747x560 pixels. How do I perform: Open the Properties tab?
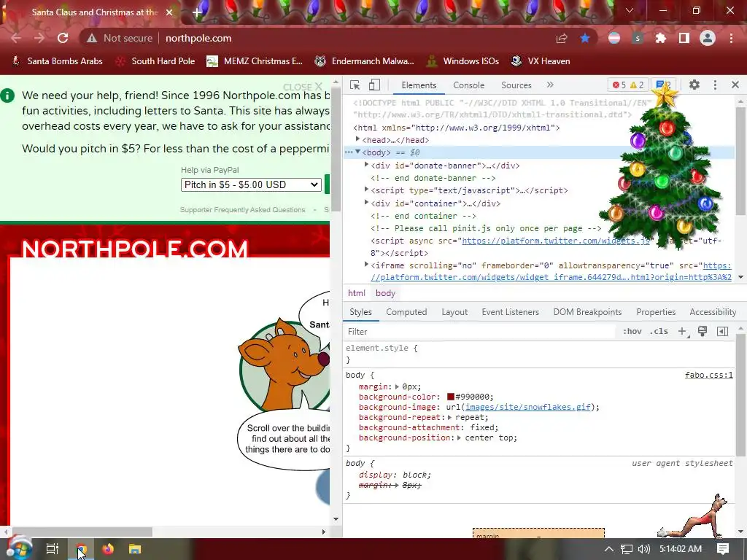click(656, 312)
